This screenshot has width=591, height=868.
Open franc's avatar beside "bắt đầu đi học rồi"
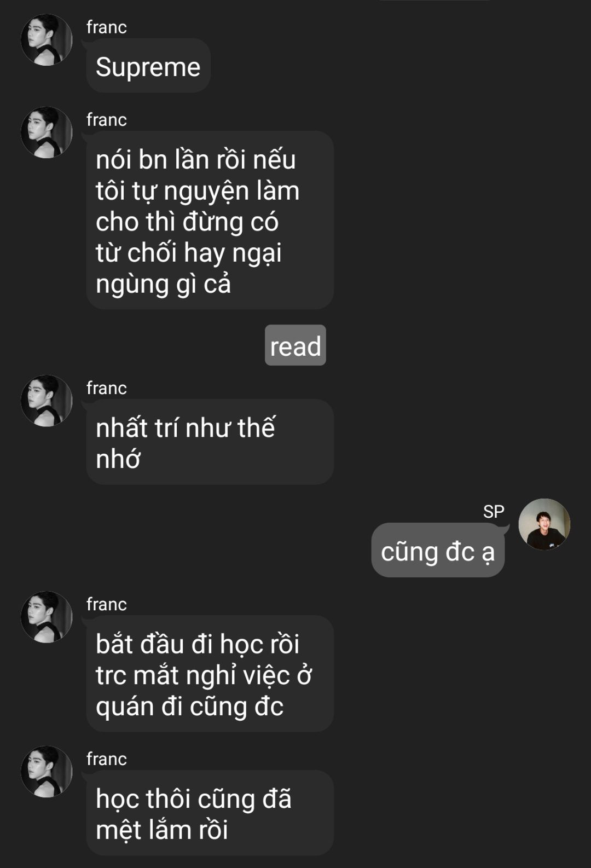tap(47, 617)
